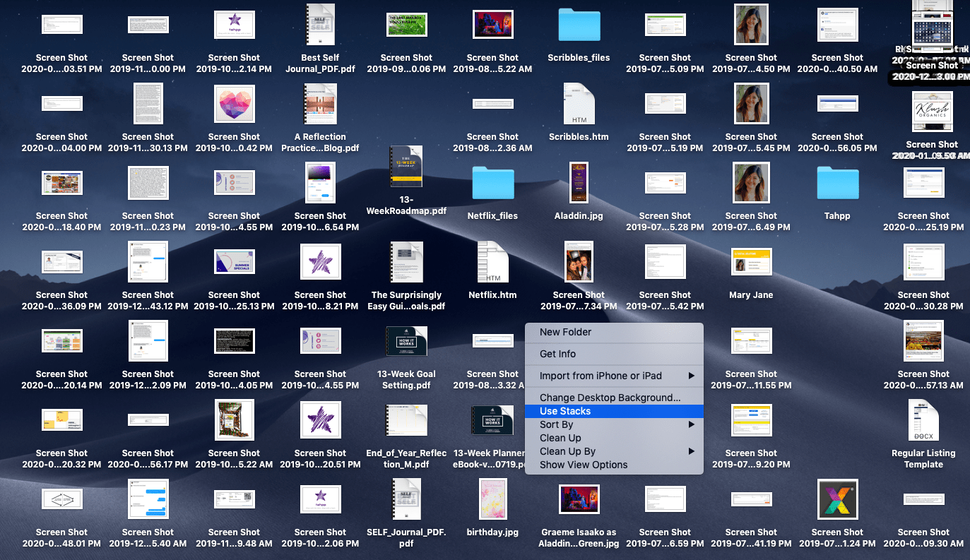This screenshot has height=560, width=970.
Task: Select the 13-WeekRoadmap.pdf file icon
Action: coord(406,166)
